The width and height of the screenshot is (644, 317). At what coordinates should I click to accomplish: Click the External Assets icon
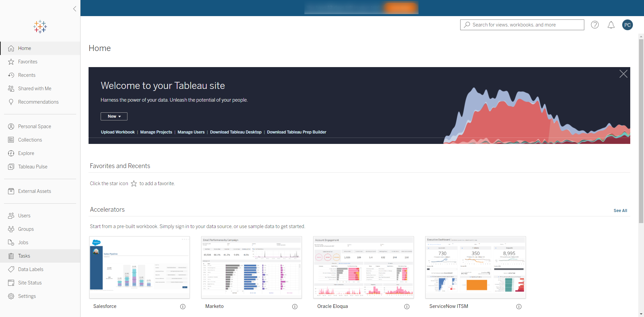(x=11, y=191)
